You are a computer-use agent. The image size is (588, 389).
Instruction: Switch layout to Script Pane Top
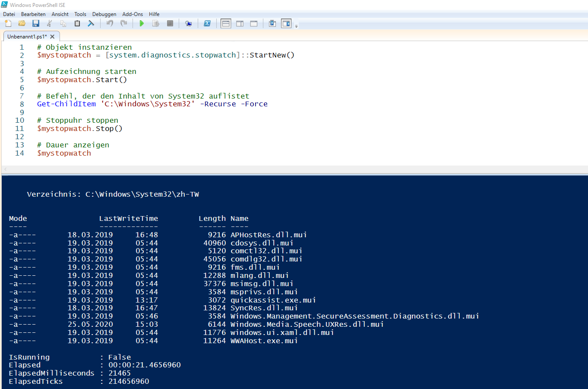225,23
